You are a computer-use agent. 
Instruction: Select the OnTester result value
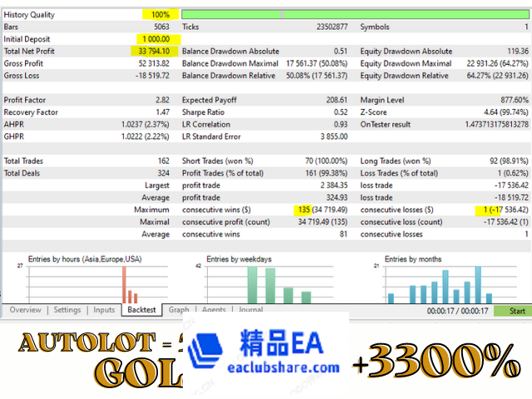(497, 125)
